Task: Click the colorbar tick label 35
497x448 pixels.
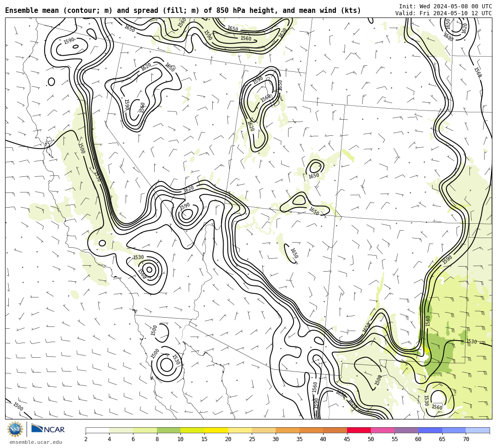Action: [x=300, y=439]
